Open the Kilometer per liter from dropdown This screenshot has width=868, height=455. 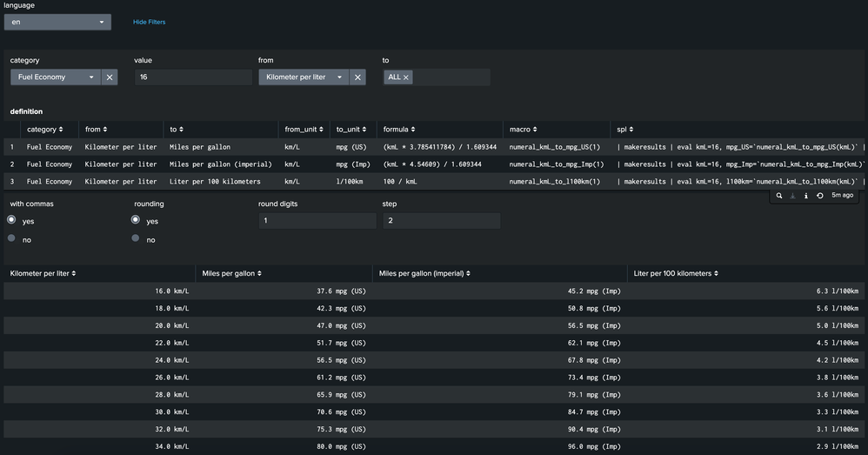tap(304, 77)
